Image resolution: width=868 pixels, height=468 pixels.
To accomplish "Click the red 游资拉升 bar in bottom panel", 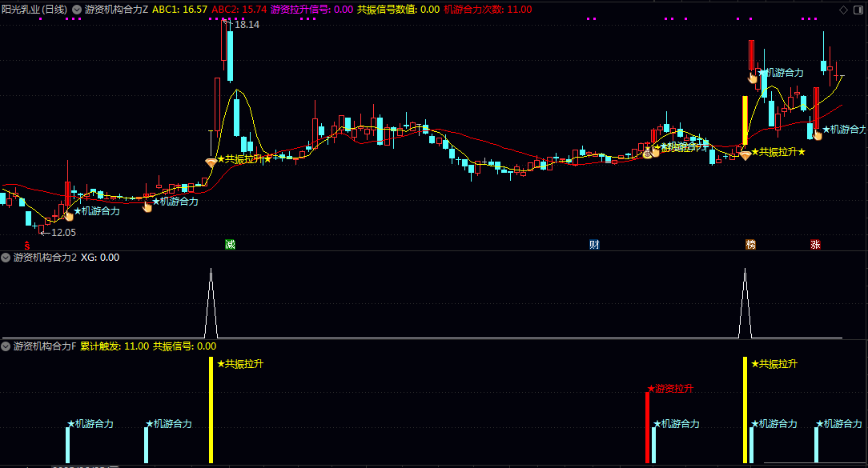I will click(648, 428).
